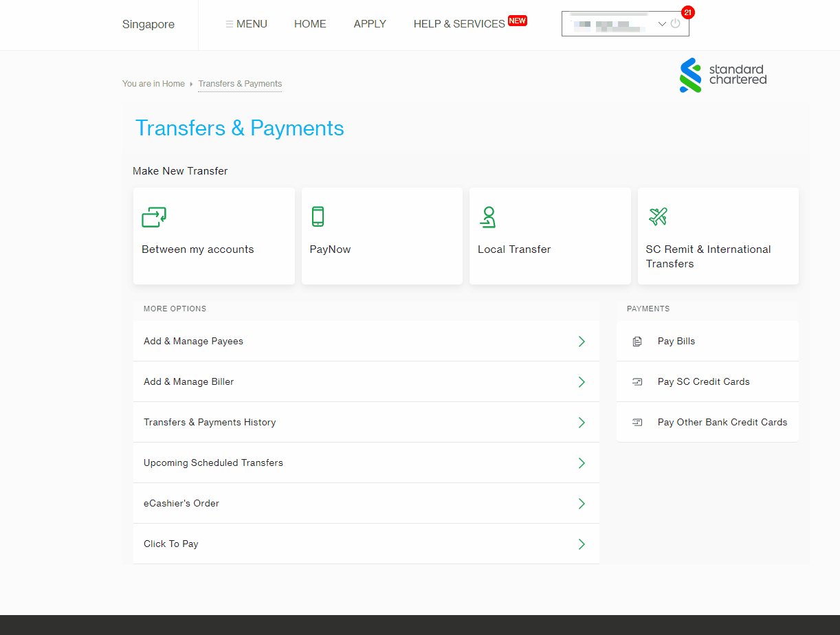The image size is (840, 635).
Task: Open the APPLY navigation item
Action: click(x=370, y=24)
